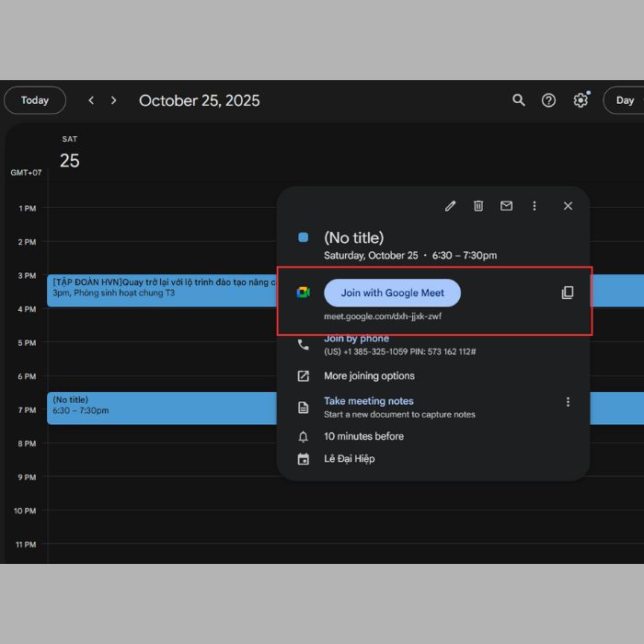Click the Google Meet logo icon
The image size is (644, 644).
303,293
